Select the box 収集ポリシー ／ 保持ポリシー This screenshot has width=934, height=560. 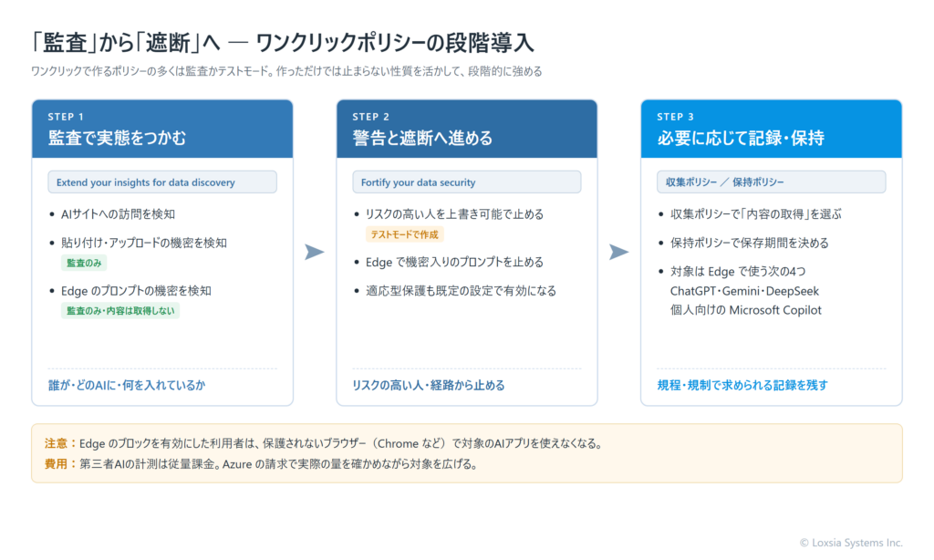tap(772, 182)
